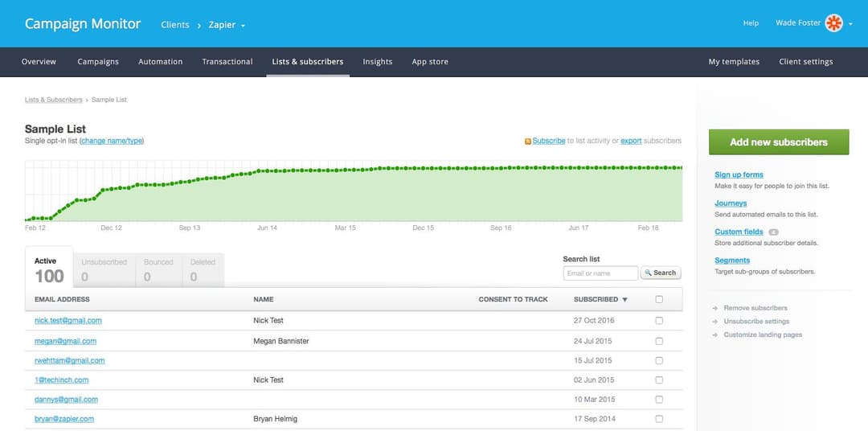Click the Subscribe to list activity link
The image size is (868, 431).
549,142
